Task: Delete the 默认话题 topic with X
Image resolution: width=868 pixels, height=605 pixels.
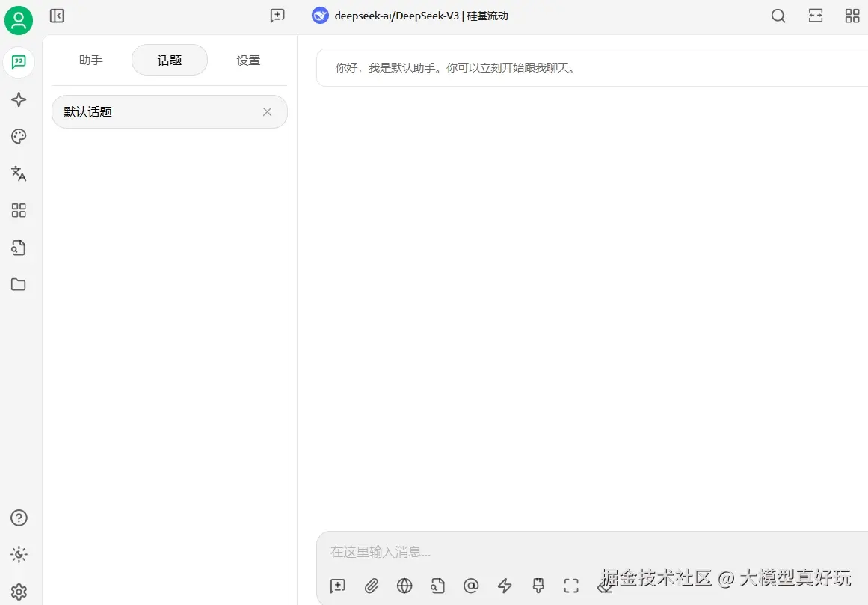Action: pos(268,112)
